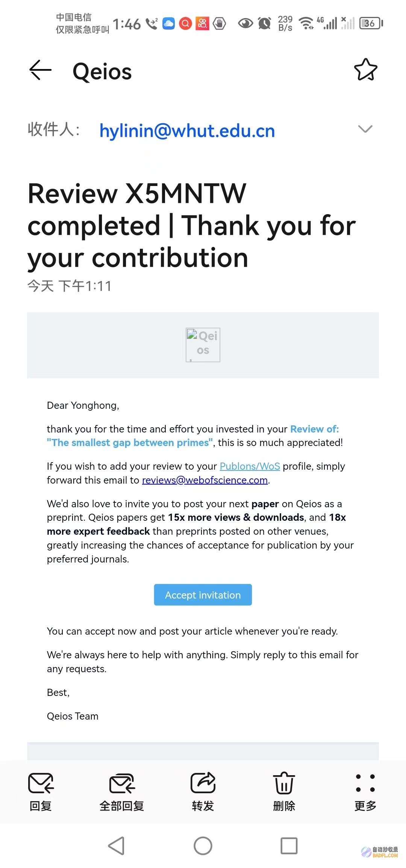Tap the alarm clock status icon
406x868 pixels.
(x=265, y=23)
